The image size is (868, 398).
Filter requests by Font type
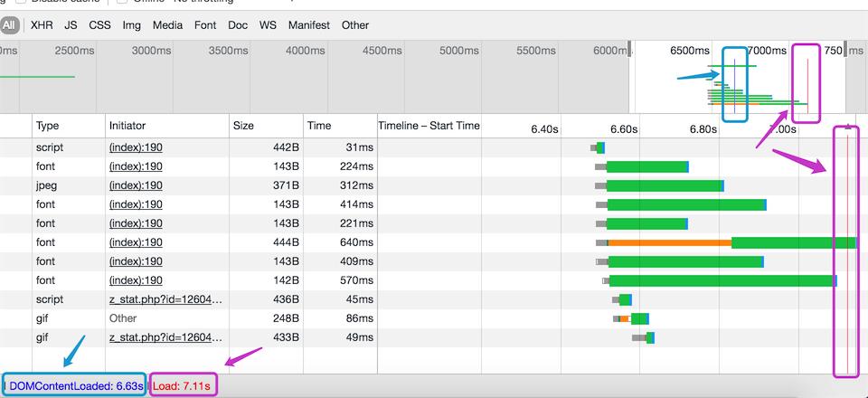click(205, 25)
